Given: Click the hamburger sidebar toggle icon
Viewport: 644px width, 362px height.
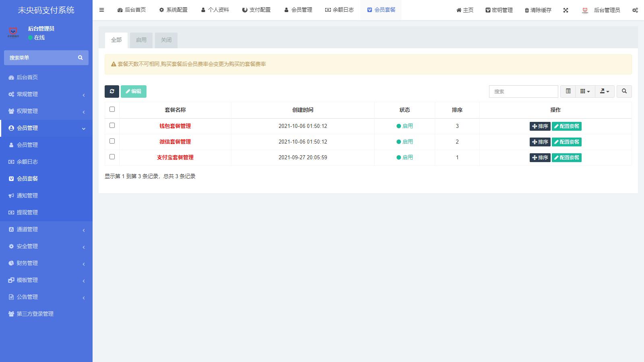Looking at the screenshot, I should (101, 10).
